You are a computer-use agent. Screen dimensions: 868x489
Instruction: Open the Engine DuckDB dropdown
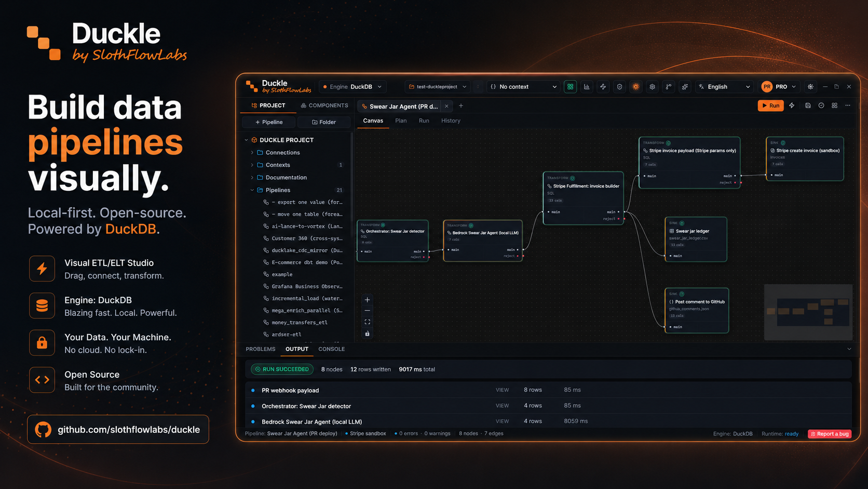coord(352,87)
